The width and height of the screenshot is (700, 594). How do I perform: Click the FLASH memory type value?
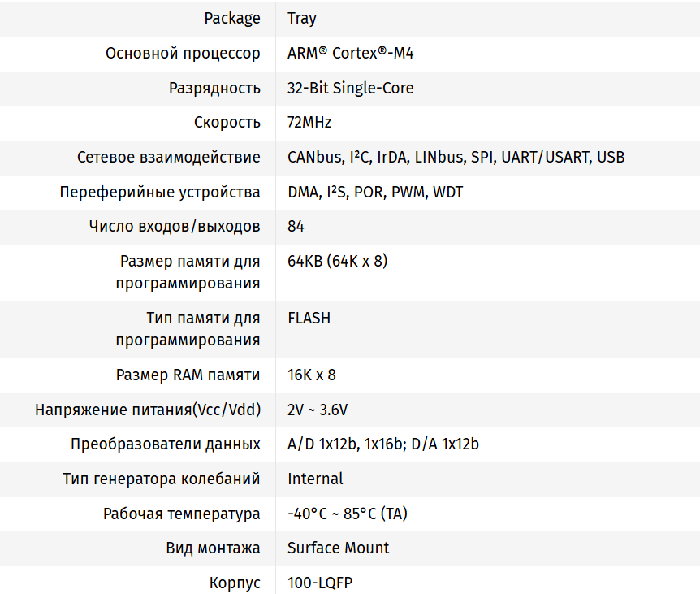point(309,319)
